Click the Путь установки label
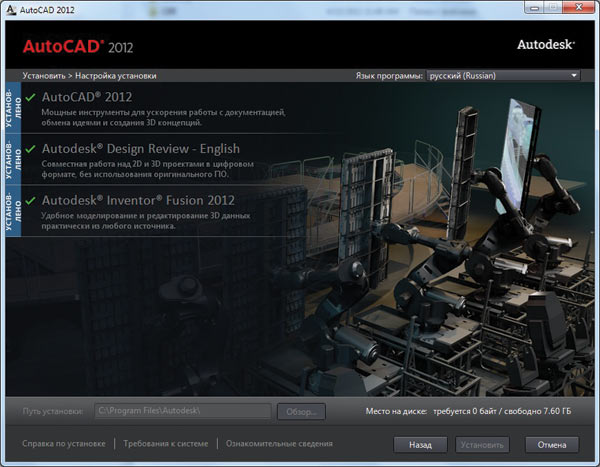Screen dimensions: 600x467 (53, 411)
